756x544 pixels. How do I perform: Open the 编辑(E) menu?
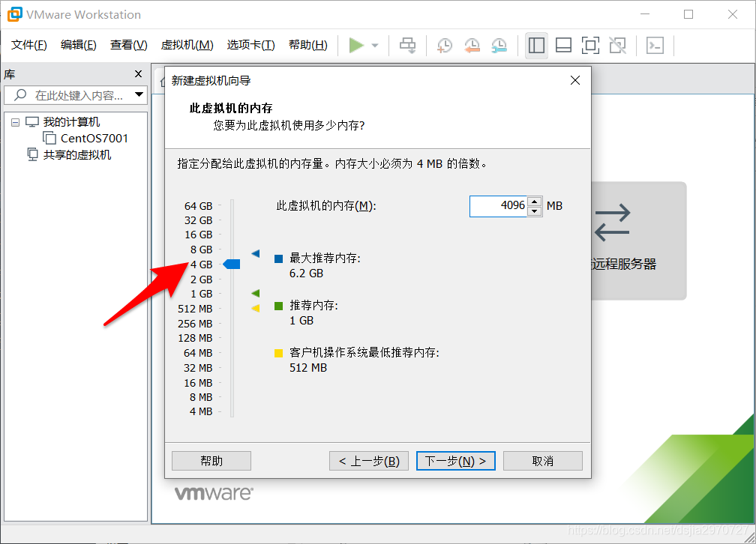(x=79, y=45)
